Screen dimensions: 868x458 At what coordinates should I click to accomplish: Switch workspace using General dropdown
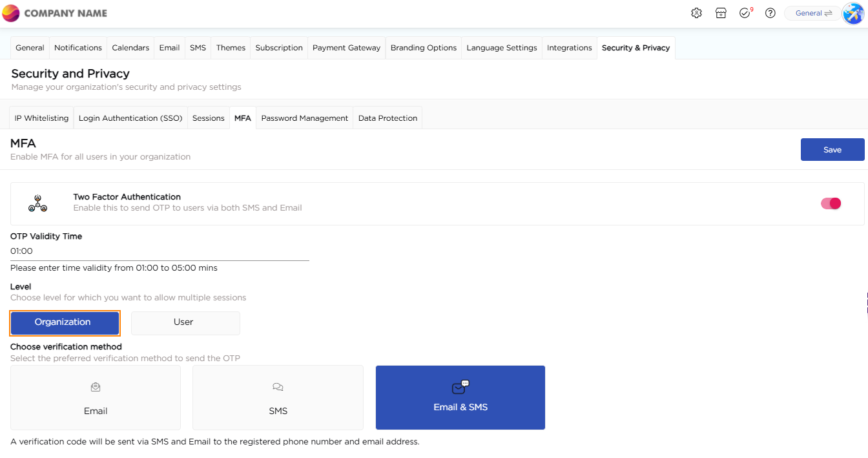click(x=813, y=13)
